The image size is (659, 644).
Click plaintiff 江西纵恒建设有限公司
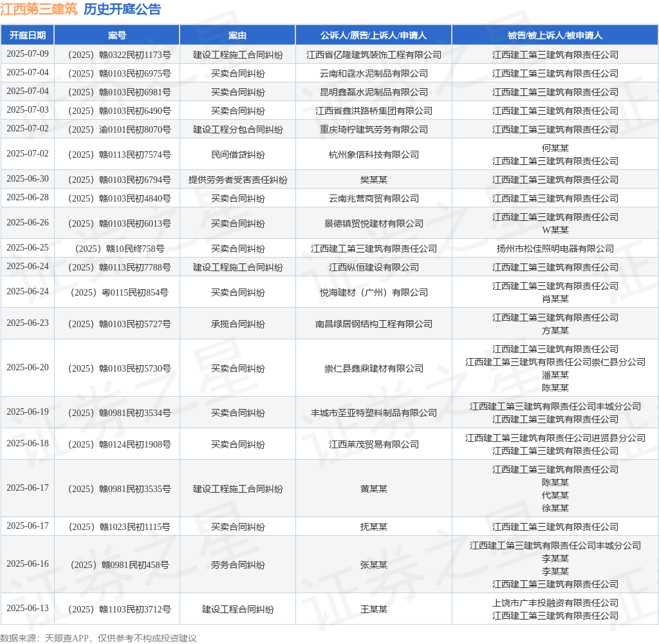(x=374, y=267)
